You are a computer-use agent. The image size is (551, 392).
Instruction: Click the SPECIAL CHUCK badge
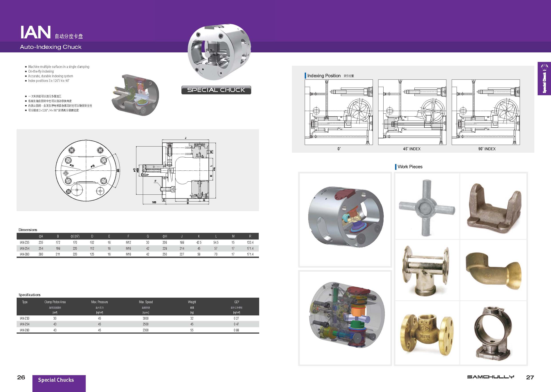pos(216,90)
